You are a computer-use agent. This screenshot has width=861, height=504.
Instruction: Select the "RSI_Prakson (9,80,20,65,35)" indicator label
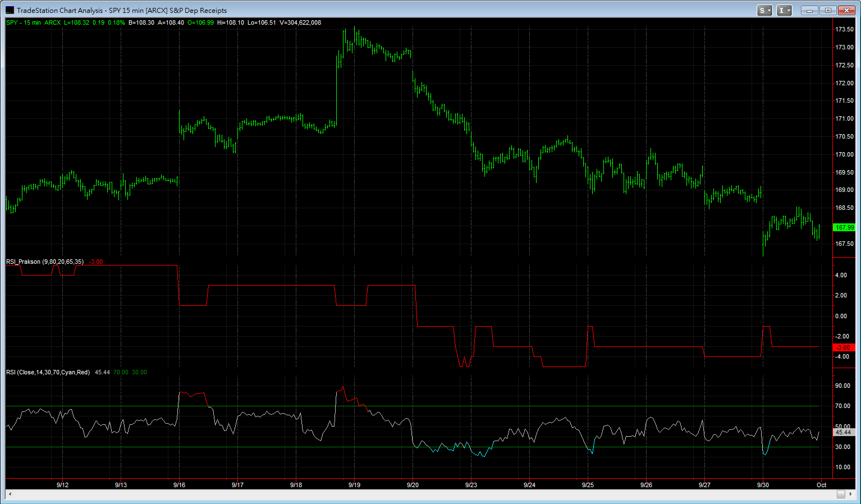tap(45, 262)
